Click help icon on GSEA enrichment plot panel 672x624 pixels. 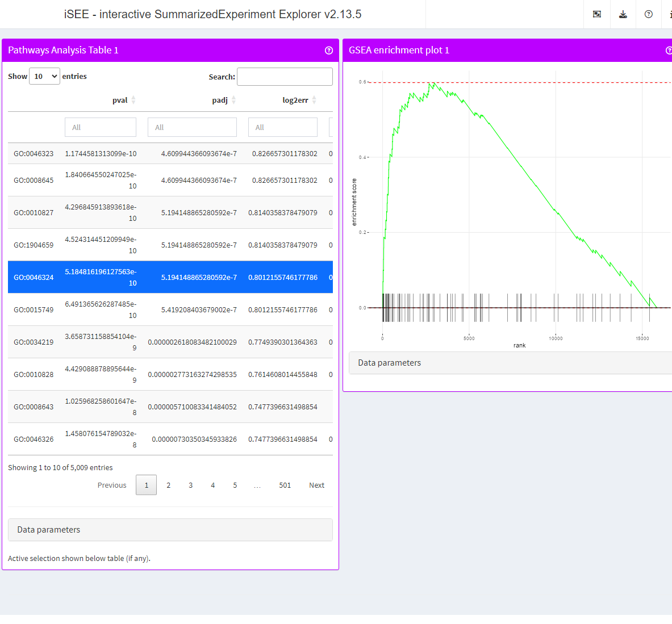(x=669, y=51)
